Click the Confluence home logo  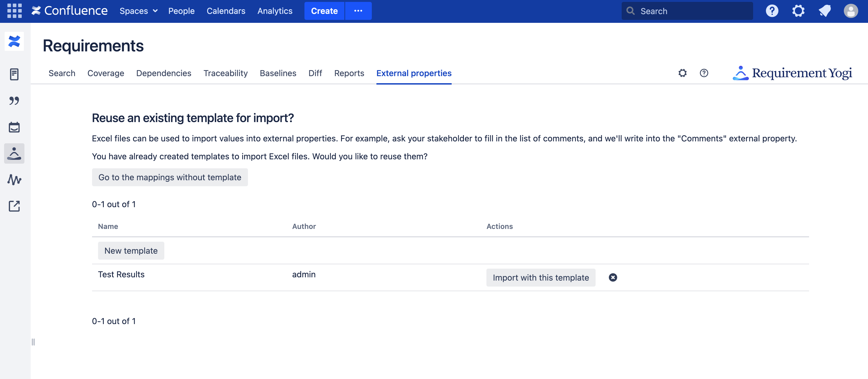pyautogui.click(x=70, y=11)
